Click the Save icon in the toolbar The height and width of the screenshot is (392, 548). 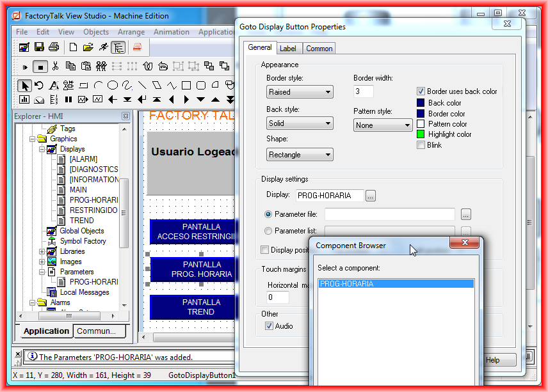coord(39,47)
